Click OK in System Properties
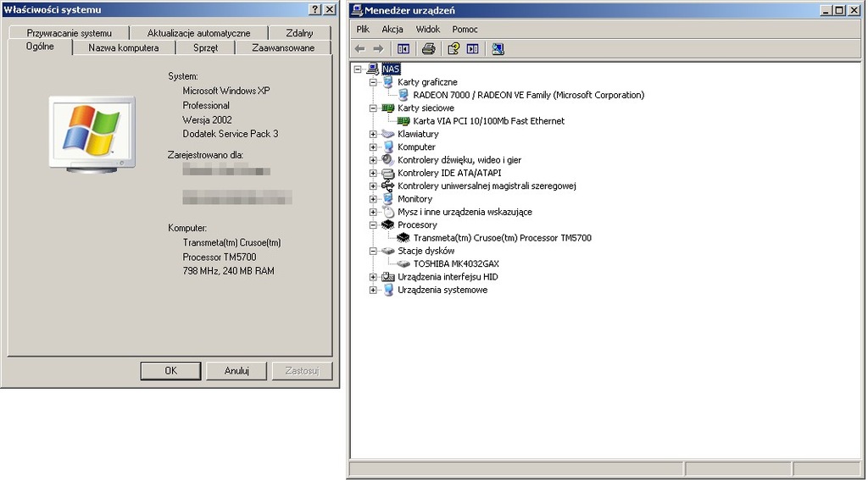This screenshot has height=482, width=868. [170, 371]
